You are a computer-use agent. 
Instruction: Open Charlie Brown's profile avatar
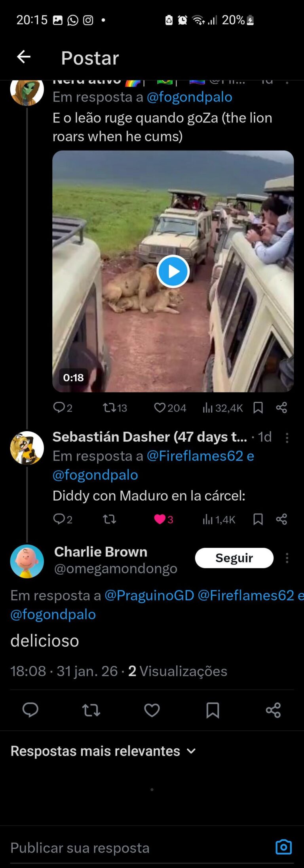[x=27, y=561]
